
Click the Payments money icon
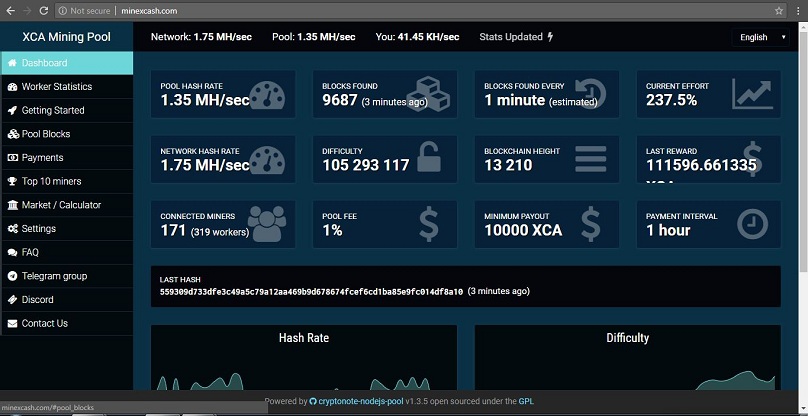pyautogui.click(x=12, y=158)
